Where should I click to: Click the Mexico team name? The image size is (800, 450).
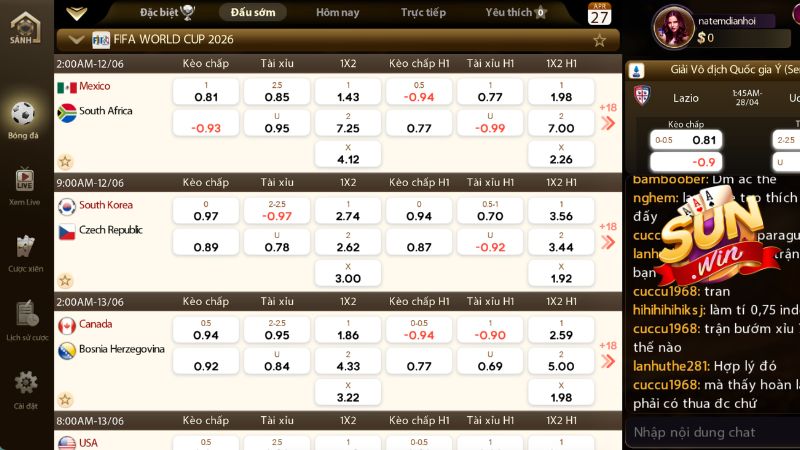tap(94, 86)
